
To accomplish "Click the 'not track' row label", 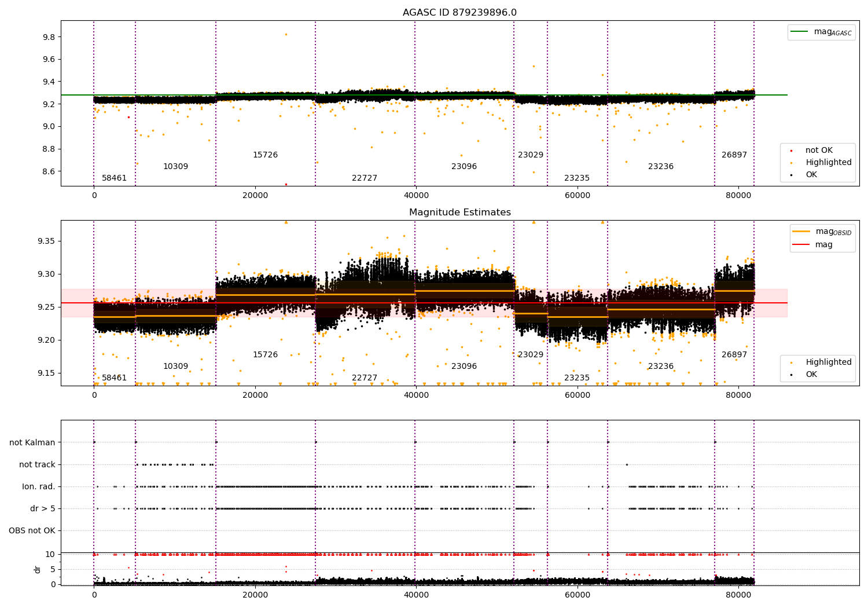I will tap(37, 464).
